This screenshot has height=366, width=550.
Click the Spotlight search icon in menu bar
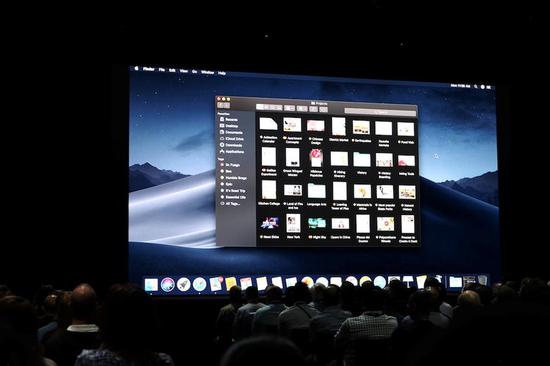click(476, 86)
